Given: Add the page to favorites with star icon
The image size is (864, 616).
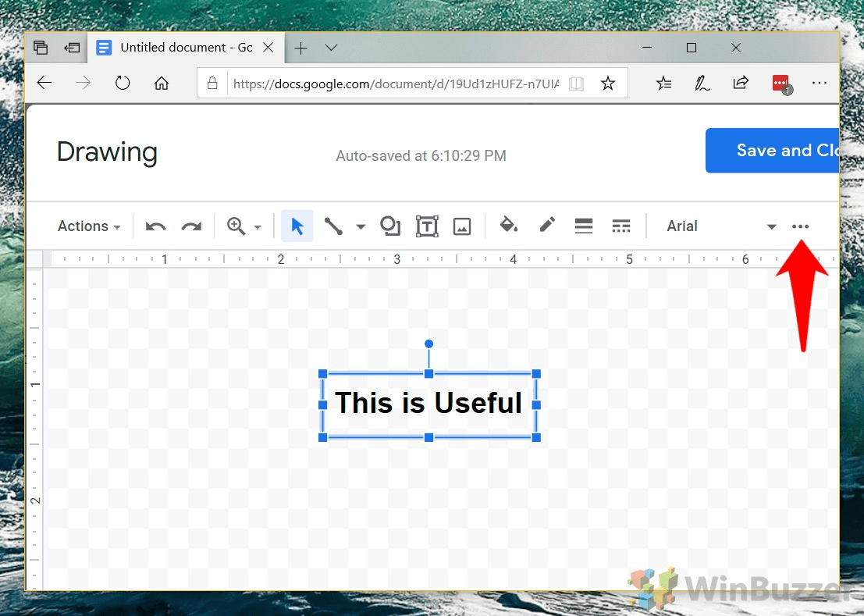Looking at the screenshot, I should (x=609, y=83).
